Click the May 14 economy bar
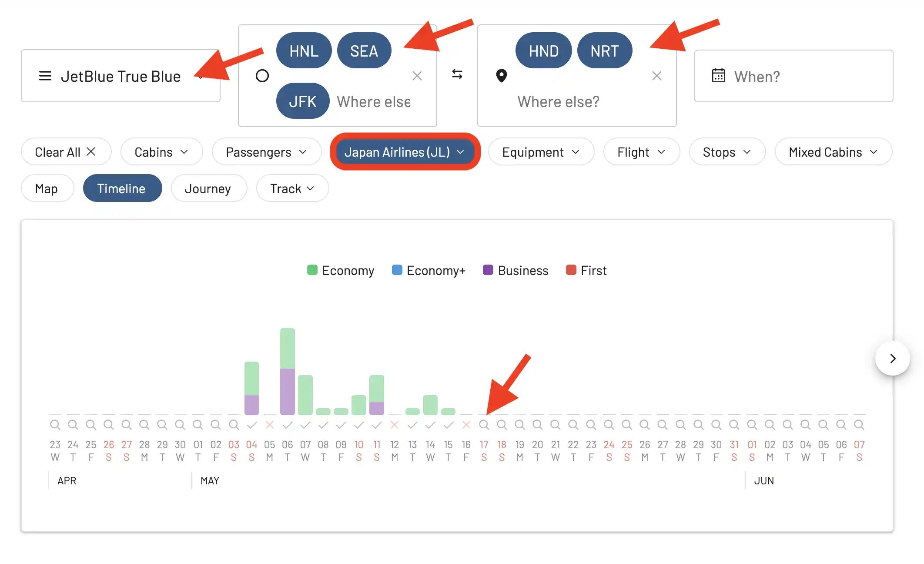Screen dimensions: 924x564 pyautogui.click(x=430, y=405)
